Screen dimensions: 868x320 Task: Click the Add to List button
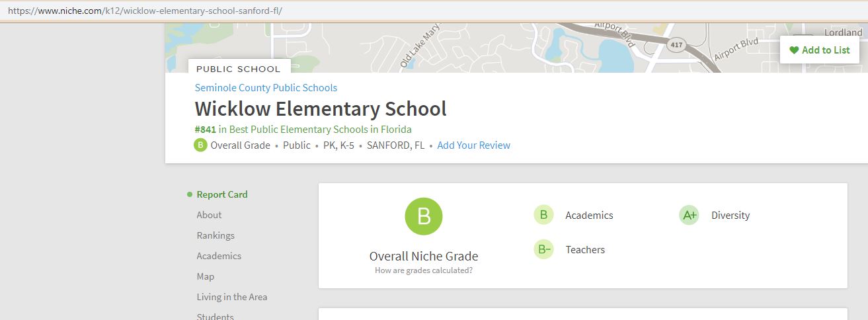[820, 50]
